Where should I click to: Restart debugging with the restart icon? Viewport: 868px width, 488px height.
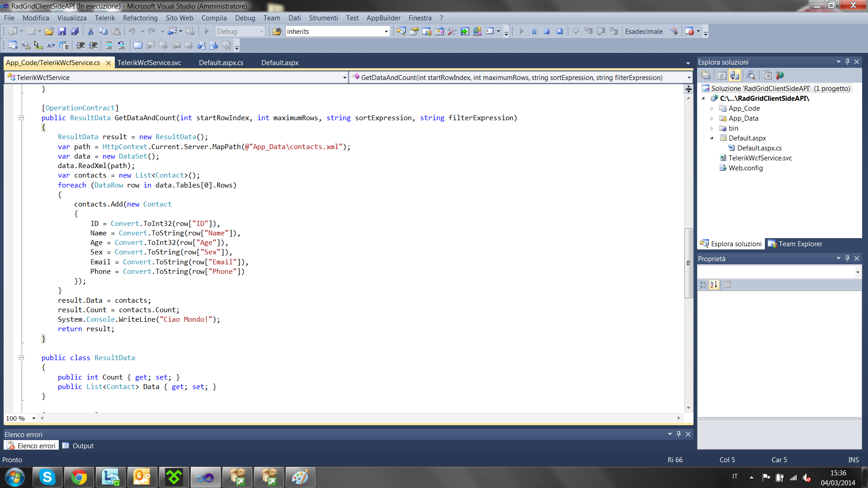coord(560,31)
